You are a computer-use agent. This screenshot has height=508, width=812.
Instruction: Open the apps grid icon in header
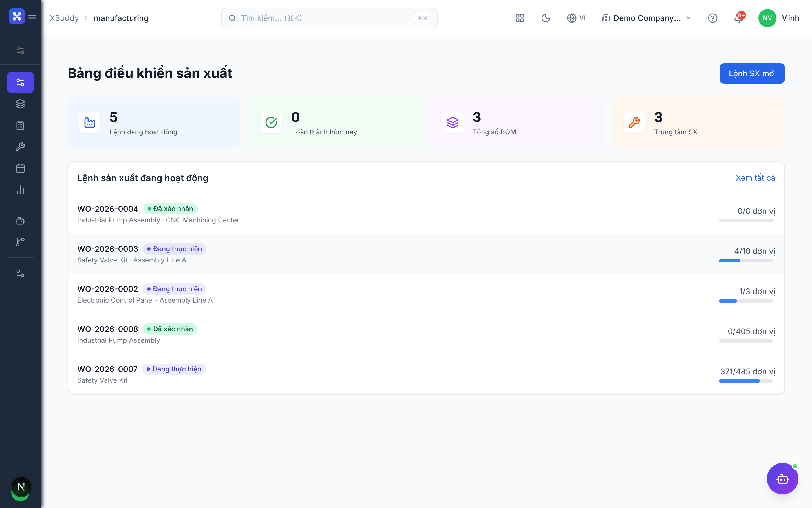pyautogui.click(x=520, y=18)
